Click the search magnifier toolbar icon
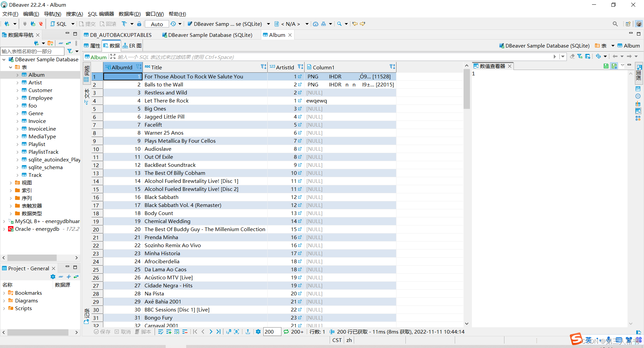Viewport: 644px width, 348px height. tap(339, 24)
